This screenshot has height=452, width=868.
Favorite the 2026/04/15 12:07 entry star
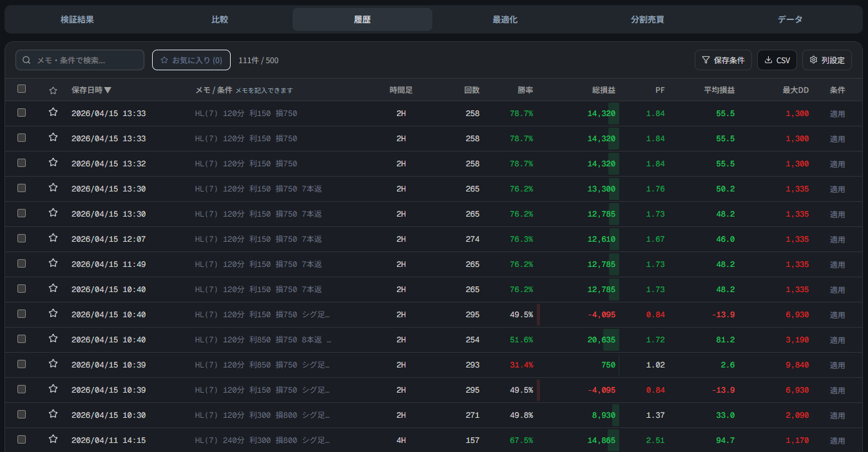tap(53, 238)
